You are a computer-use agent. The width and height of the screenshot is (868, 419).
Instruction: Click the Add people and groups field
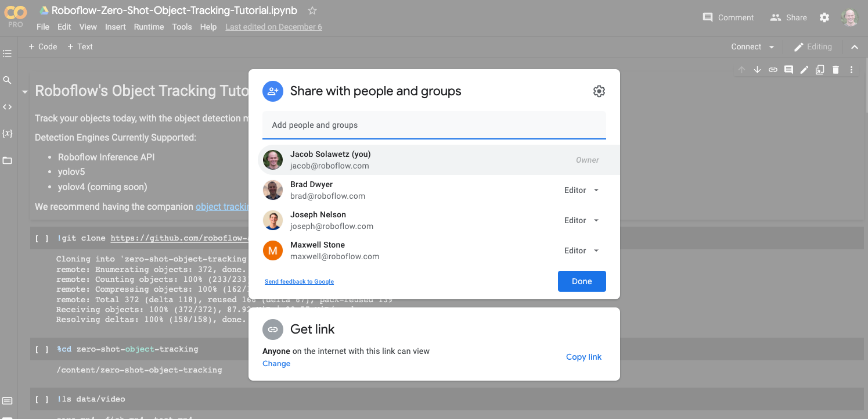434,125
